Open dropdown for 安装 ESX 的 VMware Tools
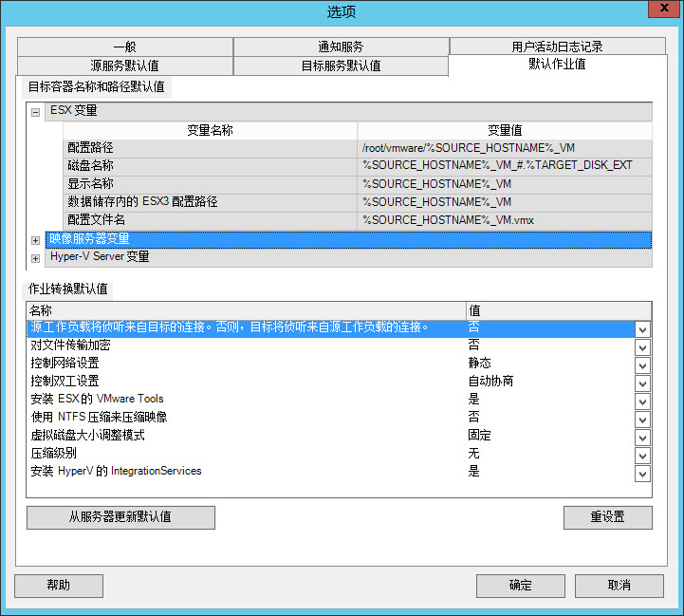Viewport: 684px width, 616px height. point(642,401)
